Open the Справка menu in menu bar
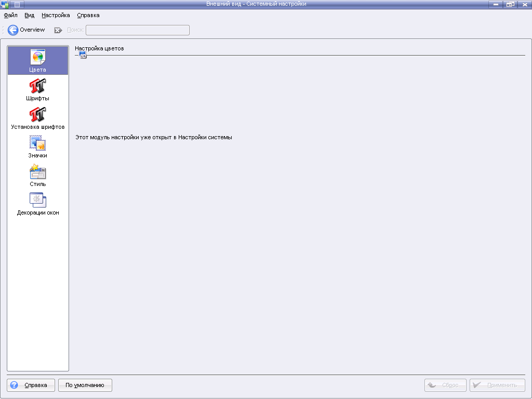This screenshot has height=399, width=532. click(x=88, y=16)
